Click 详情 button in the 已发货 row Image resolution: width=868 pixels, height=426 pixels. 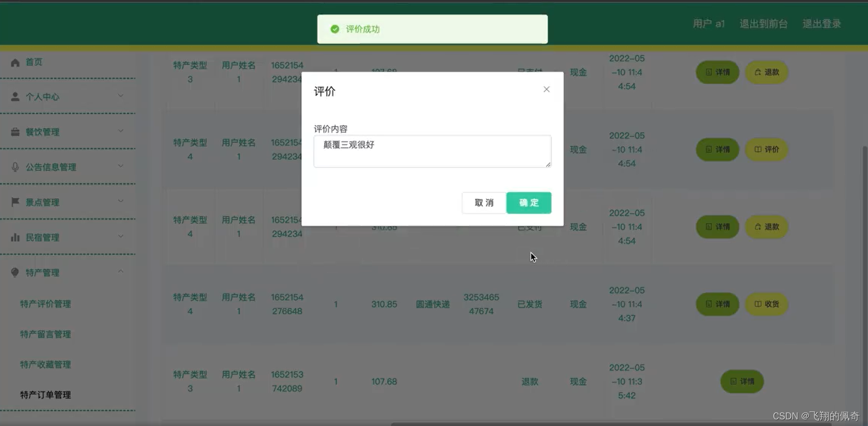tap(717, 304)
